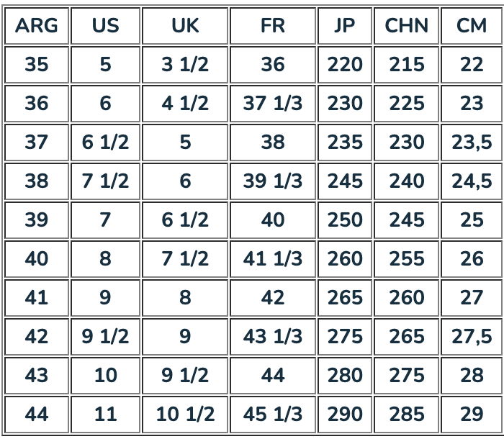Select the CM 23,5 cell
Image resolution: width=504 pixels, height=439 pixels.
click(x=472, y=142)
